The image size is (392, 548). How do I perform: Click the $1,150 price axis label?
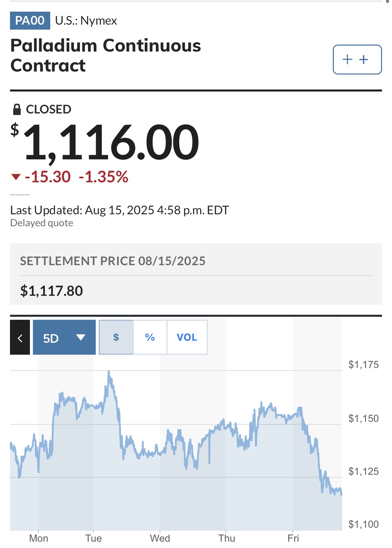click(363, 418)
